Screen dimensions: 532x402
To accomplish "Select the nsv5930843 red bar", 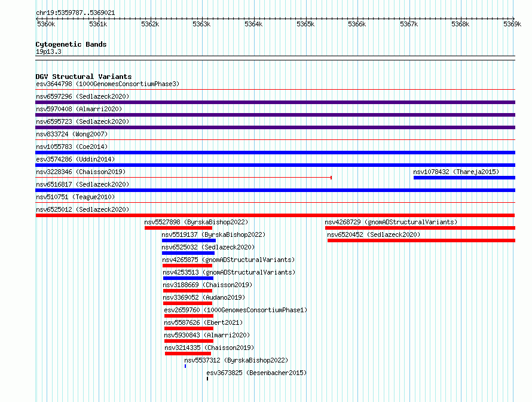I will click(x=189, y=341).
